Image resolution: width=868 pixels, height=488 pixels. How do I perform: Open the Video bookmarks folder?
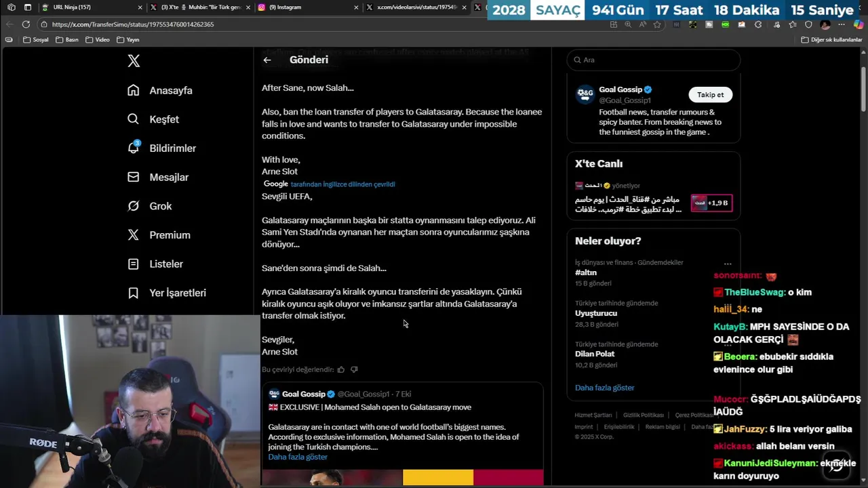point(98,39)
